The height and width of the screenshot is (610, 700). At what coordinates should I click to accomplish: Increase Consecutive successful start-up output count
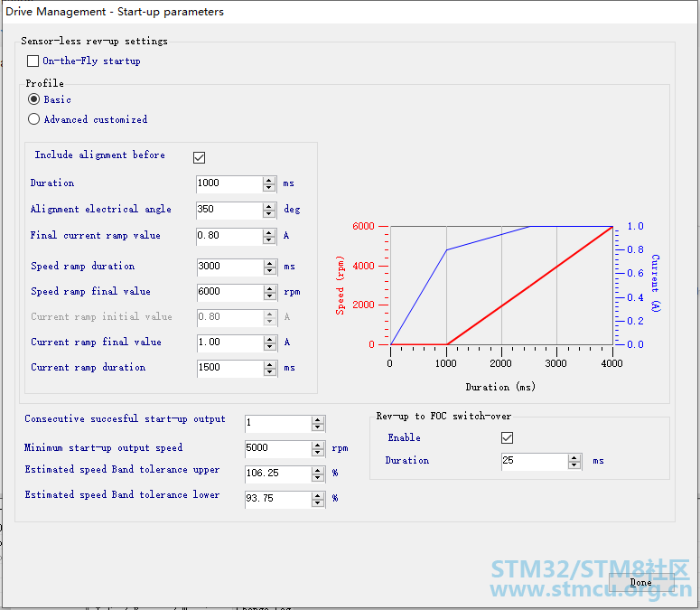(317, 419)
